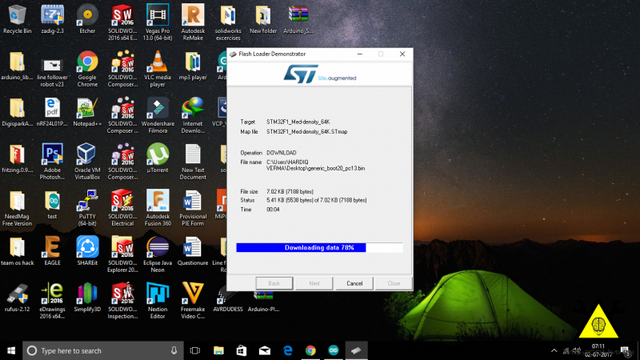Select SOLIDWORKS 2016 x64 Edition icon
The image size is (640, 360).
tap(122, 22)
